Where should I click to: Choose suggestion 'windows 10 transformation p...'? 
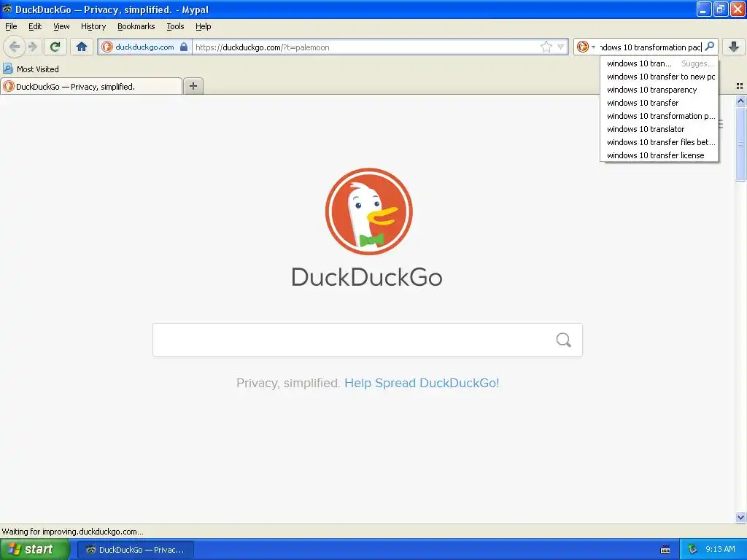[659, 116]
